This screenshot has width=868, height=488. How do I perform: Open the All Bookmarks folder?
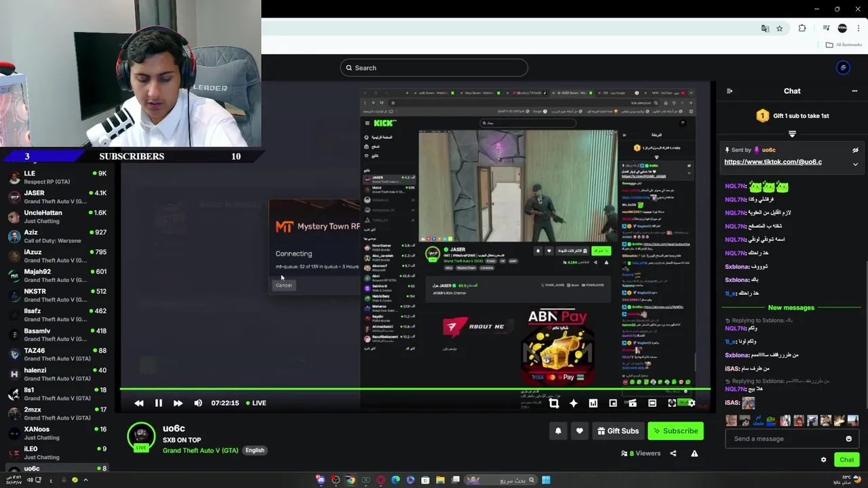(x=844, y=45)
